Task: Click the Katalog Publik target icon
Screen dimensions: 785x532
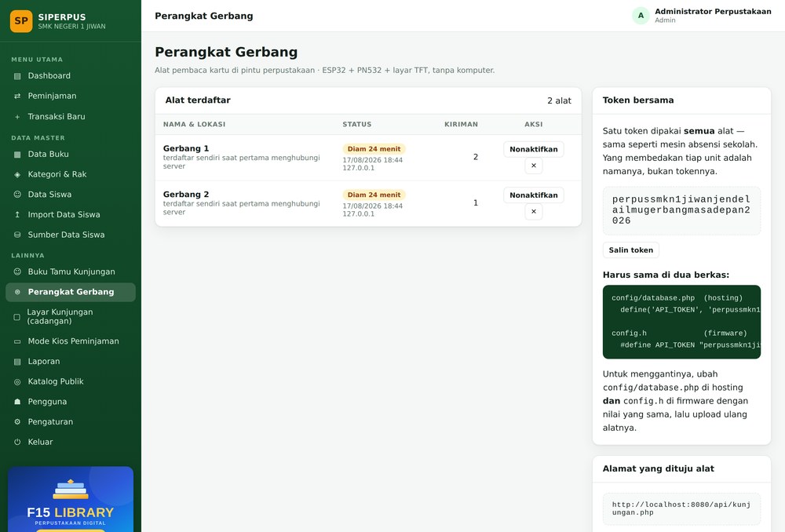Action: coord(17,382)
